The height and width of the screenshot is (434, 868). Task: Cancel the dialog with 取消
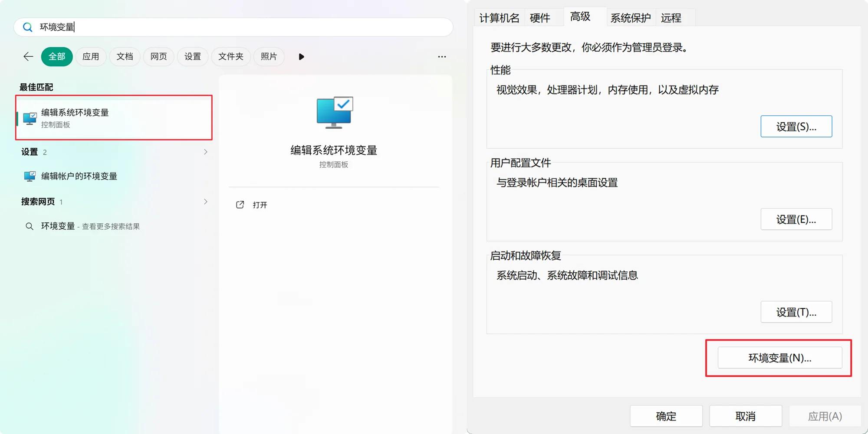pyautogui.click(x=746, y=416)
